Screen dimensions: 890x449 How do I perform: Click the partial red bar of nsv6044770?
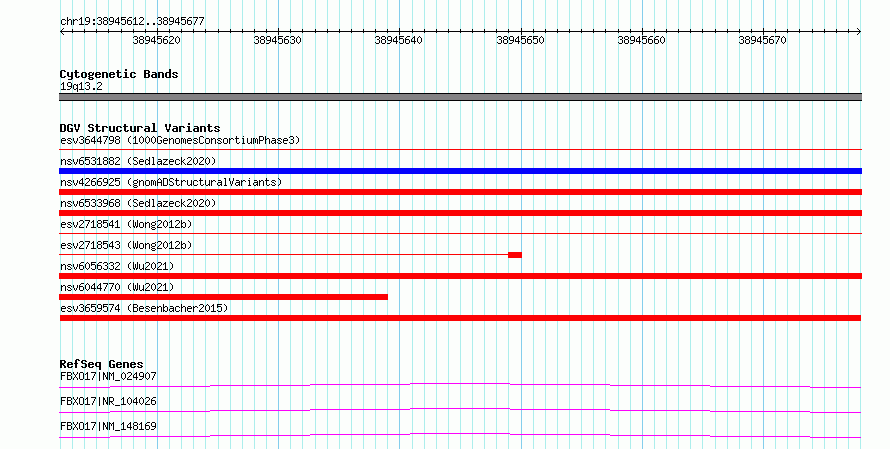tap(224, 297)
